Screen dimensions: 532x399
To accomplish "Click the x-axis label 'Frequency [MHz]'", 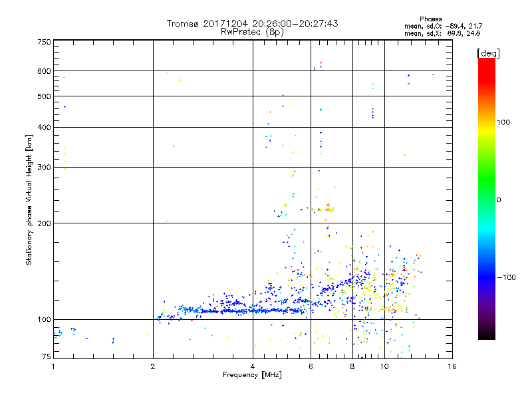I will tap(252, 375).
